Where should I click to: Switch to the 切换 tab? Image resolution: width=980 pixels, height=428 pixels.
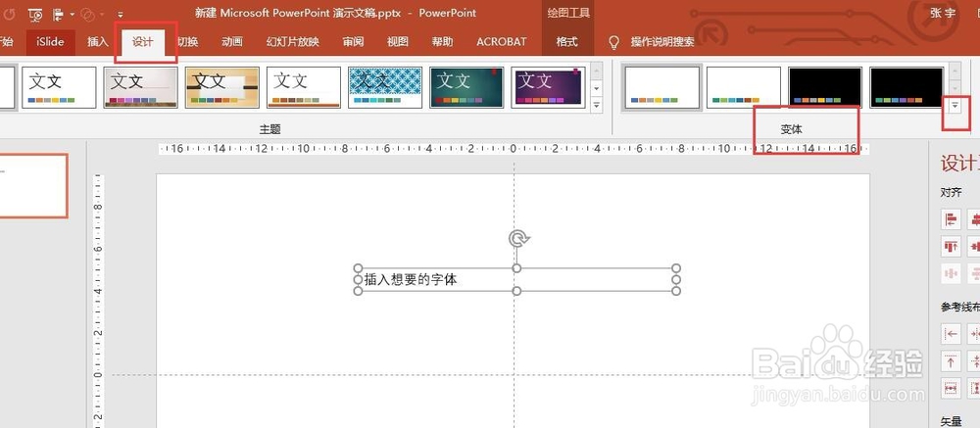(187, 42)
